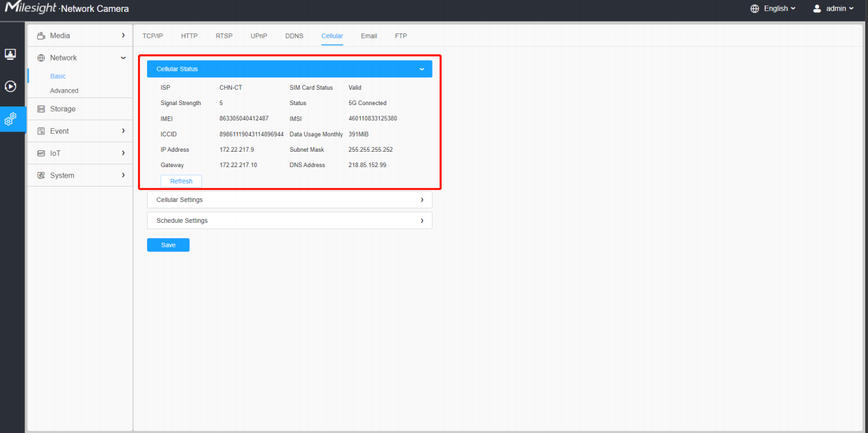Click the Save button
868x433 pixels.
[168, 245]
